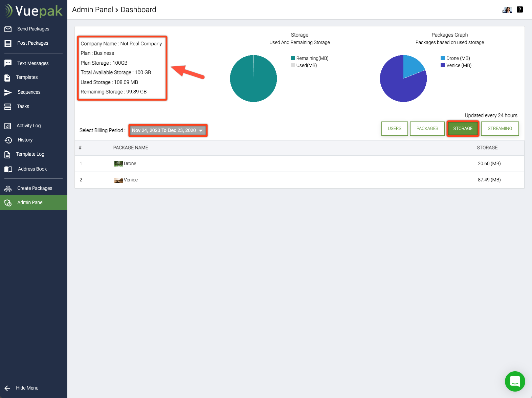Click the Text Messages chat bubble icon
Image resolution: width=532 pixels, height=398 pixels.
[x=8, y=63]
